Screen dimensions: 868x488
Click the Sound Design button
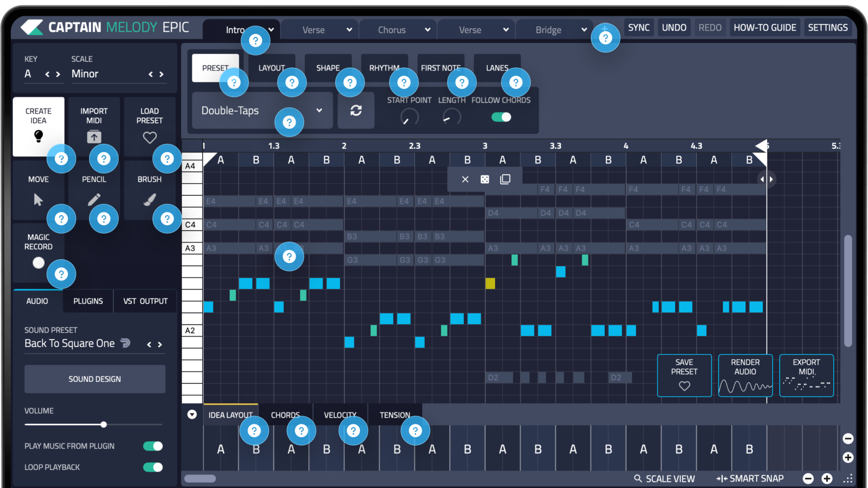[x=95, y=379]
